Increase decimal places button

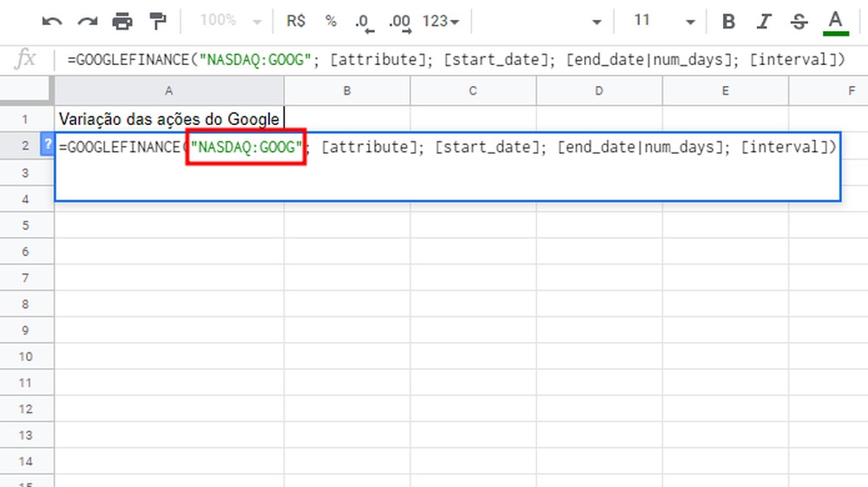[399, 23]
